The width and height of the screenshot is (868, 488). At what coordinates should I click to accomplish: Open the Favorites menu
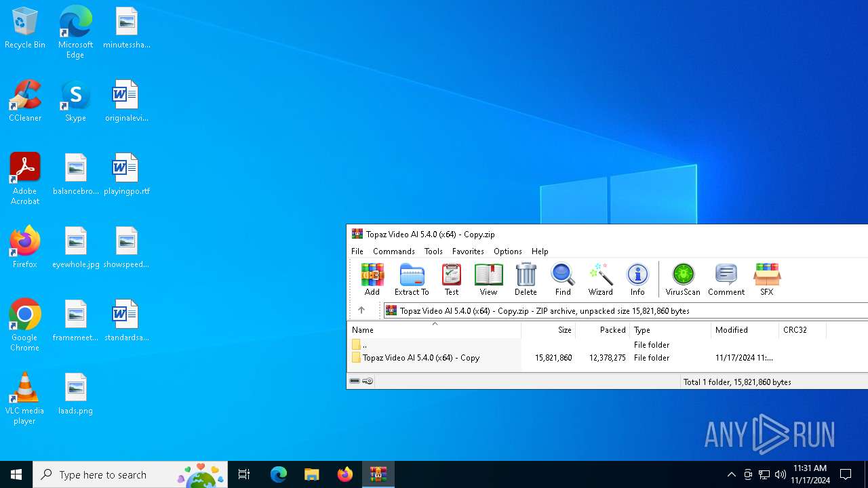point(468,251)
